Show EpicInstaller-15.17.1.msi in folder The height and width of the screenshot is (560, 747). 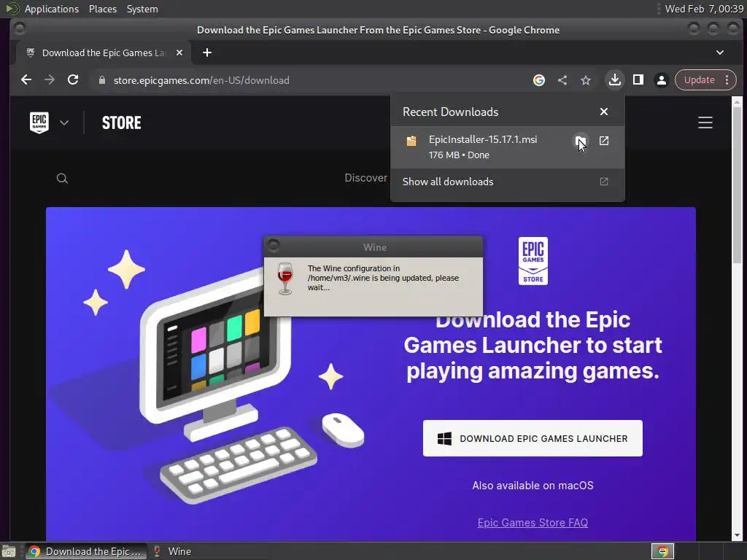coord(580,141)
